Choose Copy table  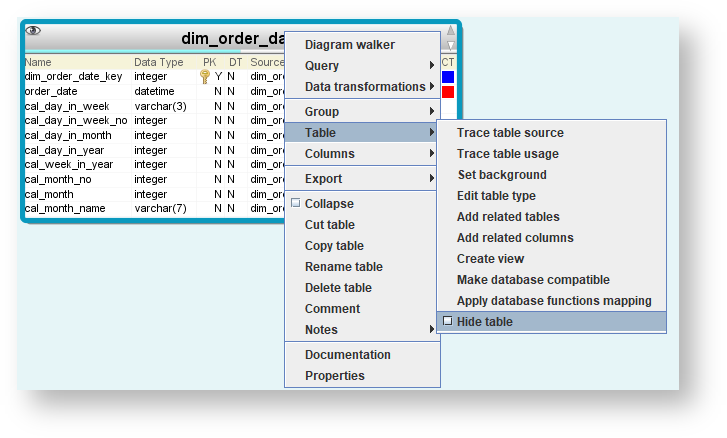coord(362,246)
